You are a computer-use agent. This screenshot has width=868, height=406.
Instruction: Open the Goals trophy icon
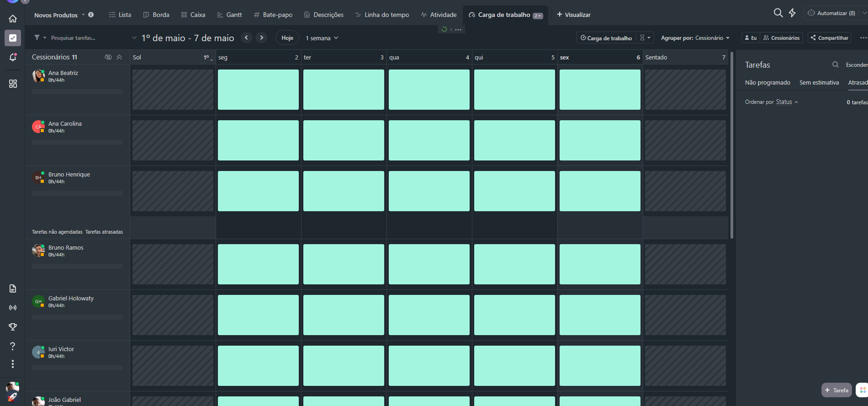13,326
